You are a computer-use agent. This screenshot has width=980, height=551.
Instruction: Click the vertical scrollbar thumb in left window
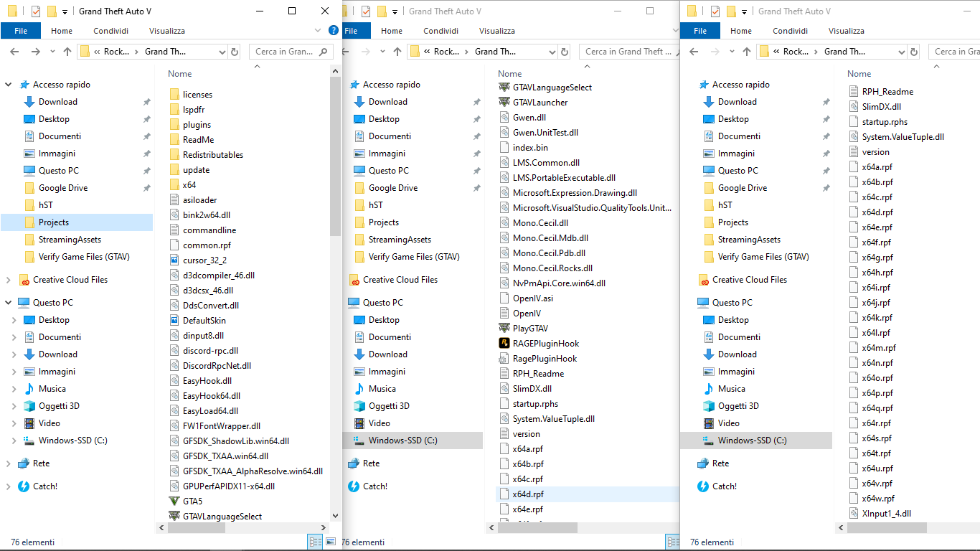point(335,156)
